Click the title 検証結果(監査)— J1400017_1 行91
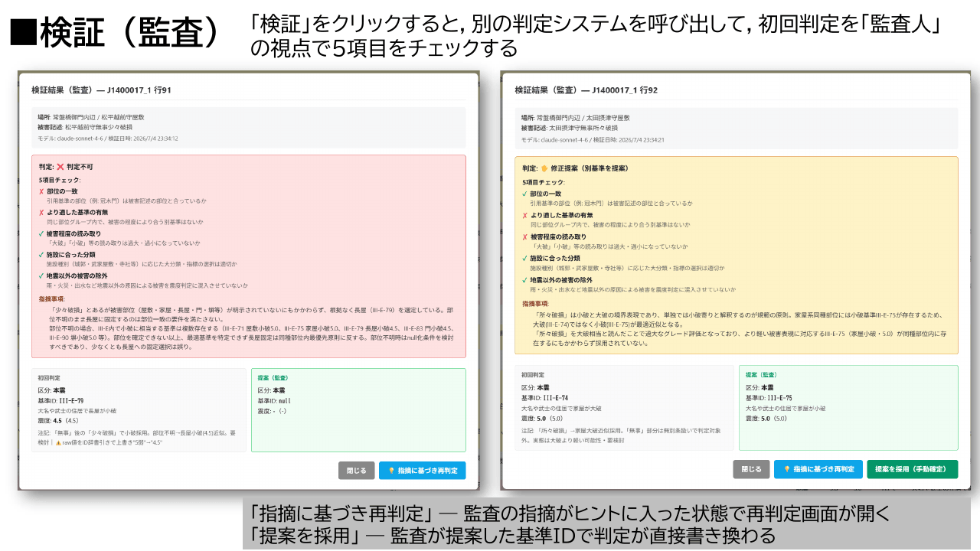980x551 pixels. point(101,90)
